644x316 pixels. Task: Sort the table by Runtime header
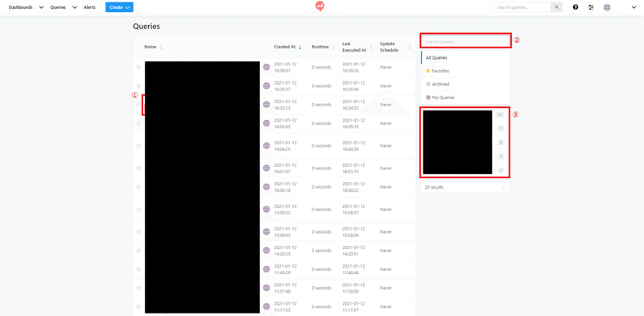[320, 47]
